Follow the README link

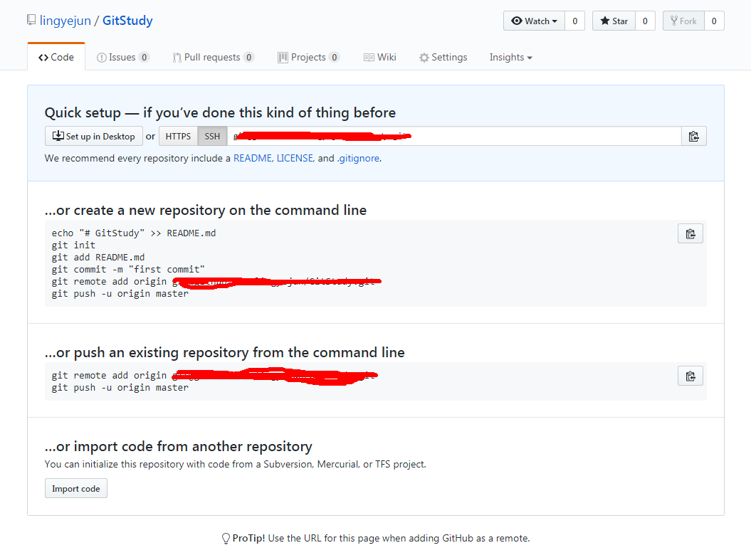pos(253,159)
